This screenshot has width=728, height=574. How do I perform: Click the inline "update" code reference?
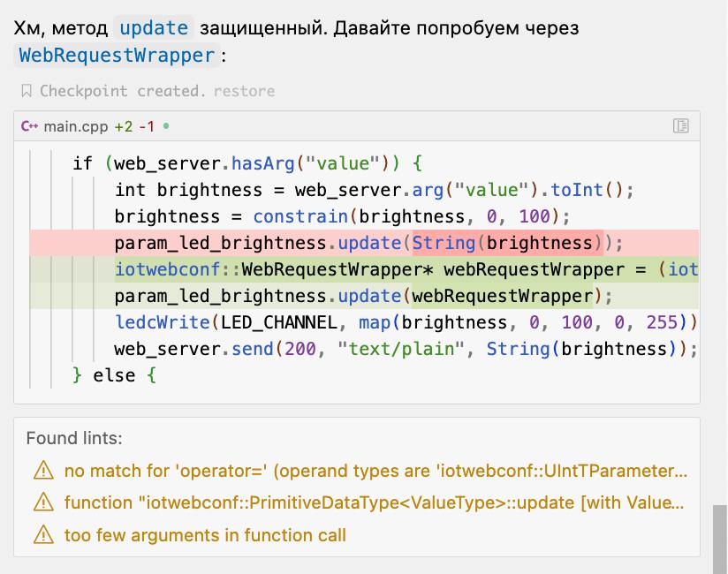[x=154, y=28]
